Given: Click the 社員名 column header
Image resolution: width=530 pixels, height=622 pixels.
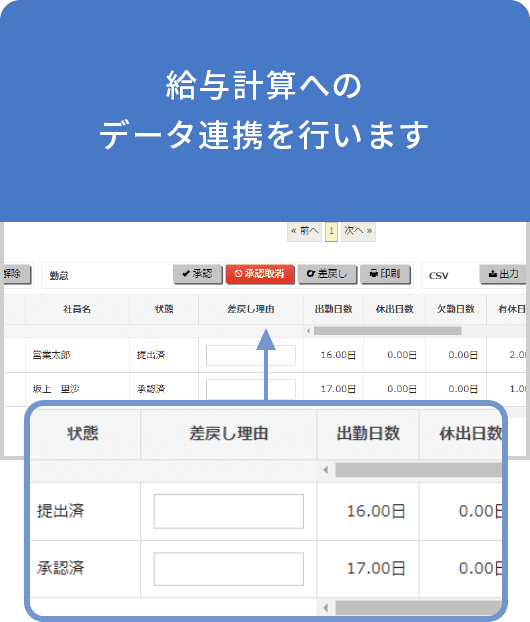Looking at the screenshot, I should point(77,309).
